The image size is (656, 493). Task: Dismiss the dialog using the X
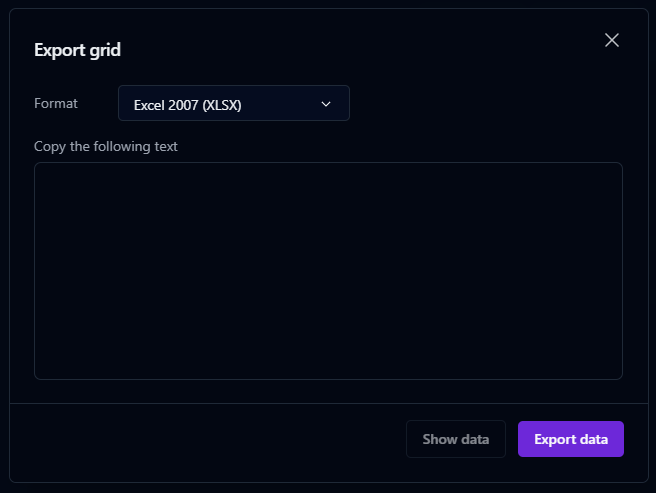click(x=612, y=40)
